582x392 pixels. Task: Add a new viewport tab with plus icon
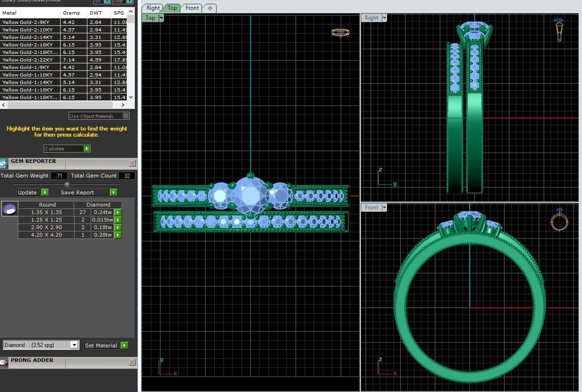(210, 8)
